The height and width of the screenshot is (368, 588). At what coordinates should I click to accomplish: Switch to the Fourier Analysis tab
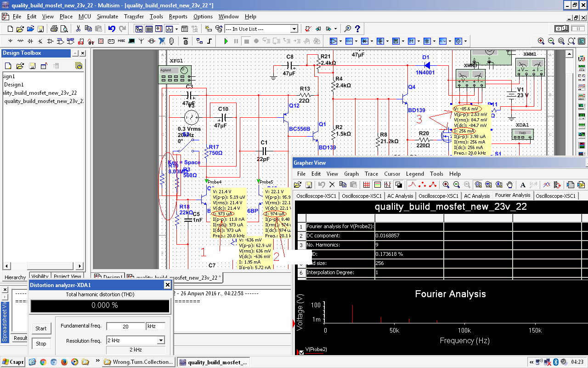[x=513, y=195]
